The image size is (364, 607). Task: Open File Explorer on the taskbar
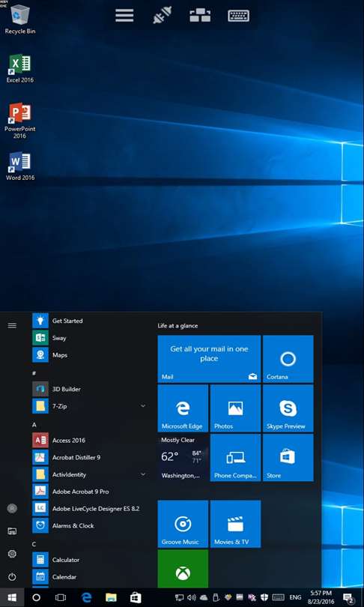pos(111,597)
